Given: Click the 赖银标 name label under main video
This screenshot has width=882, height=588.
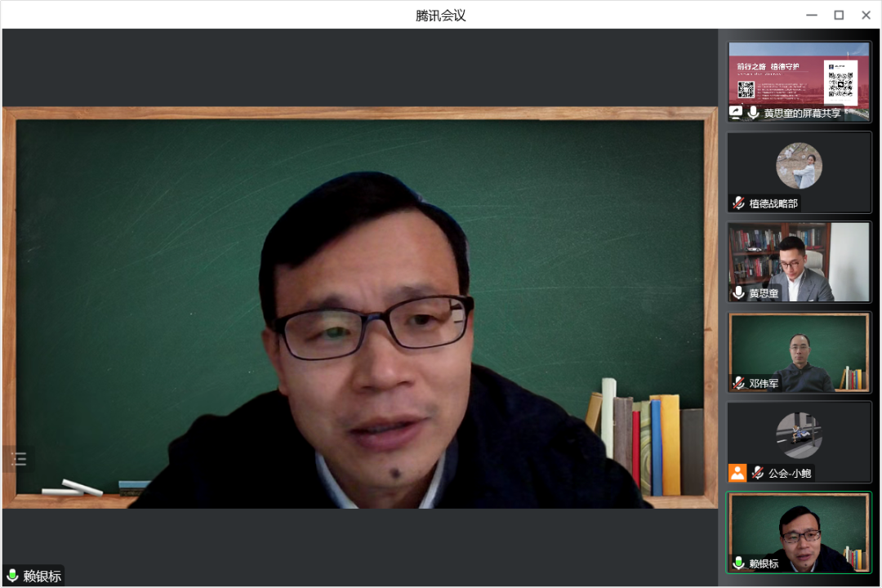Looking at the screenshot, I should click(42, 576).
